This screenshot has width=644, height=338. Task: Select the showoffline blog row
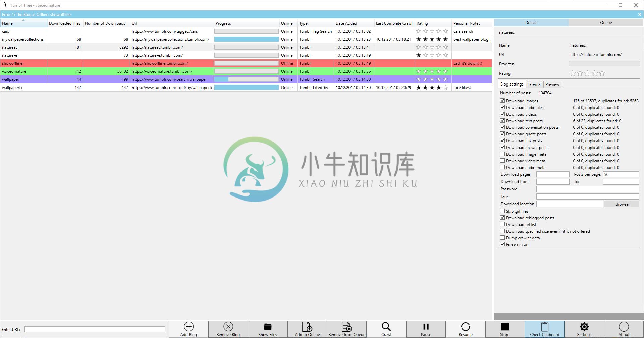246,63
